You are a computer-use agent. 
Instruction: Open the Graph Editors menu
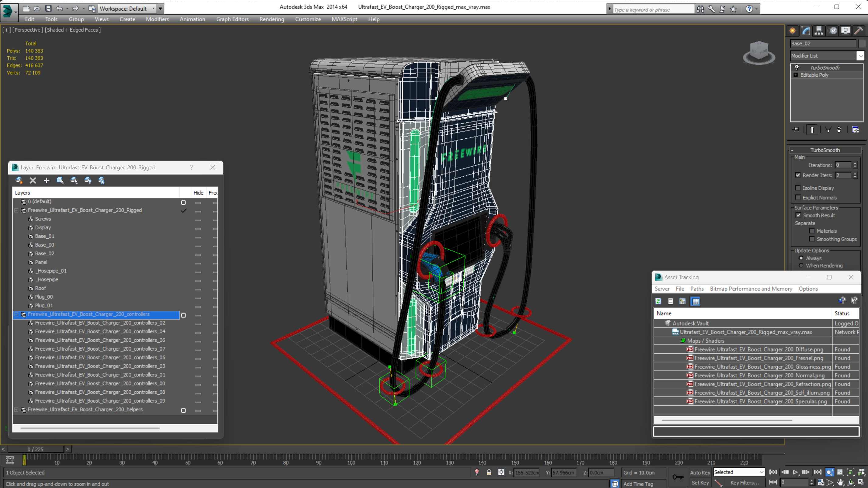coord(232,19)
